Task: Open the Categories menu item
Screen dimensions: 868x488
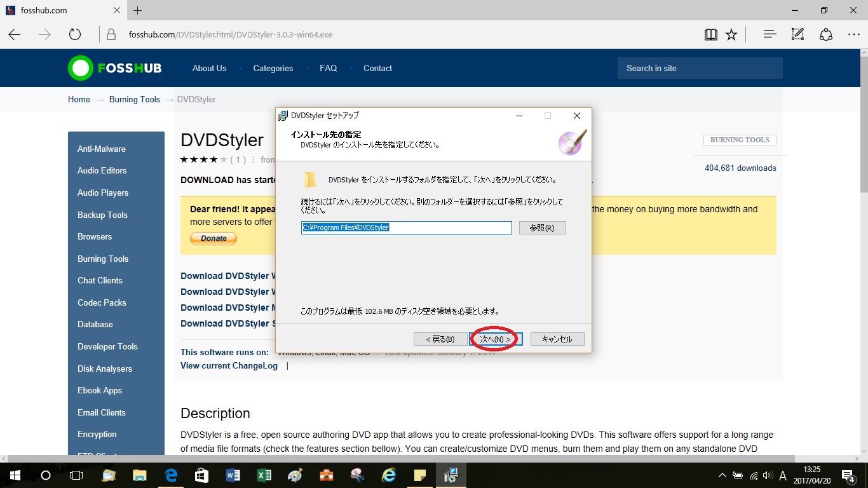Action: click(x=273, y=68)
